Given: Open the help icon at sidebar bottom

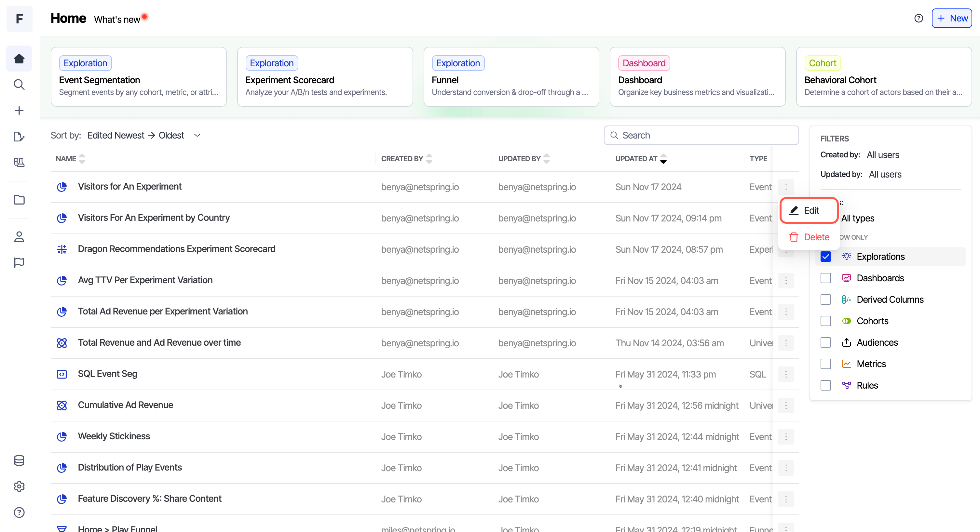Looking at the screenshot, I should tap(19, 512).
